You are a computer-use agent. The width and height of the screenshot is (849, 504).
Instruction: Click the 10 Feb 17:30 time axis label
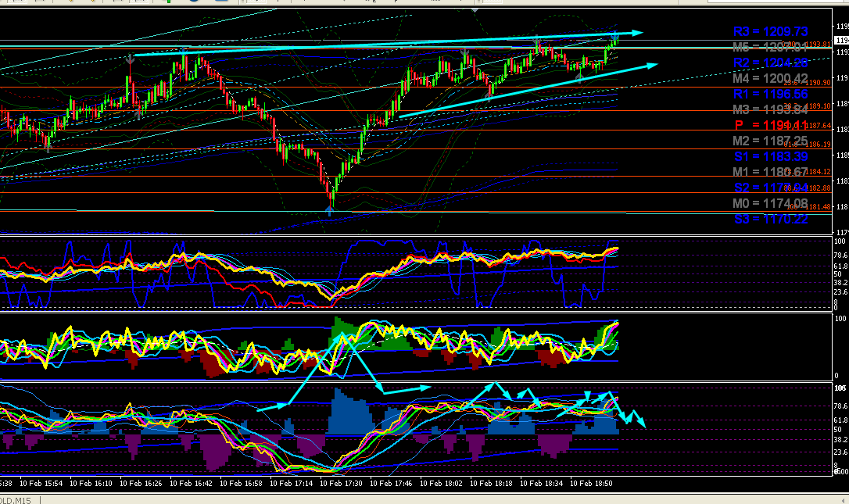(341, 484)
